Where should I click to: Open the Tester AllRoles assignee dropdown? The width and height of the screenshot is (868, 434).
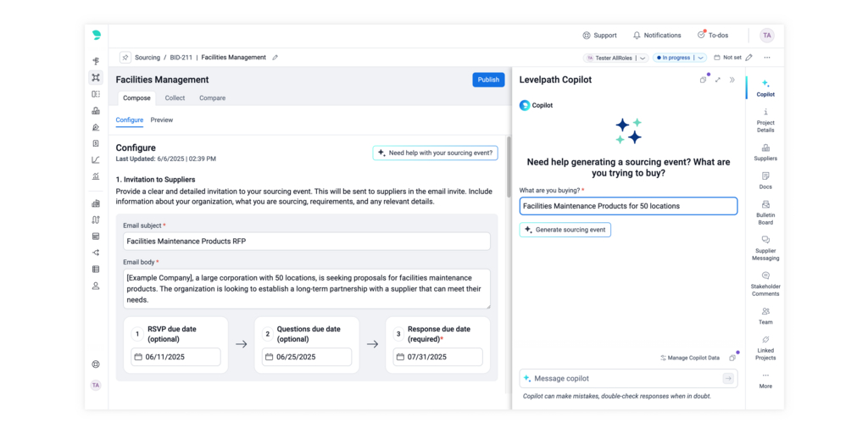pyautogui.click(x=643, y=58)
